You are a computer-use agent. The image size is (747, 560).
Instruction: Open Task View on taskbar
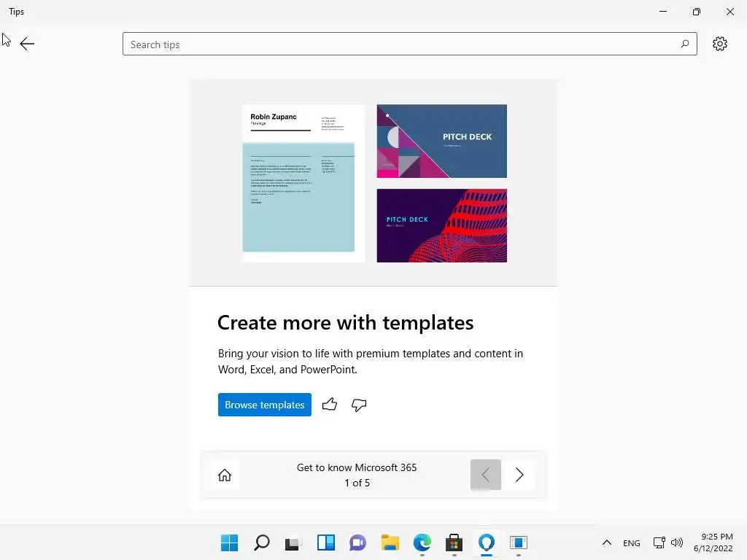click(293, 542)
